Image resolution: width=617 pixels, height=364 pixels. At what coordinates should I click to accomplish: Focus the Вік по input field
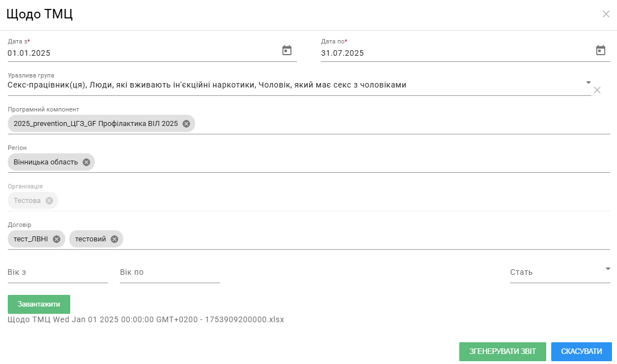(170, 273)
